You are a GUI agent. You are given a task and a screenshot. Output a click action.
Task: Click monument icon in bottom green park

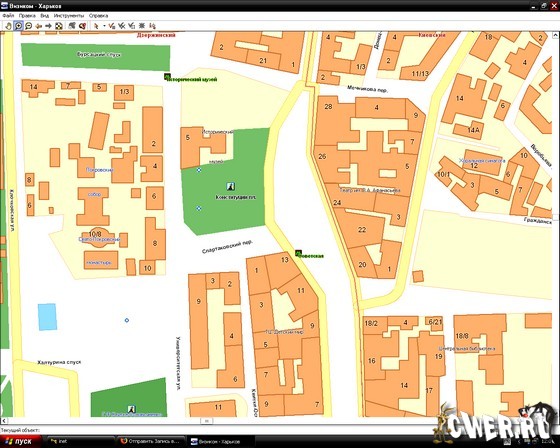coord(131,409)
